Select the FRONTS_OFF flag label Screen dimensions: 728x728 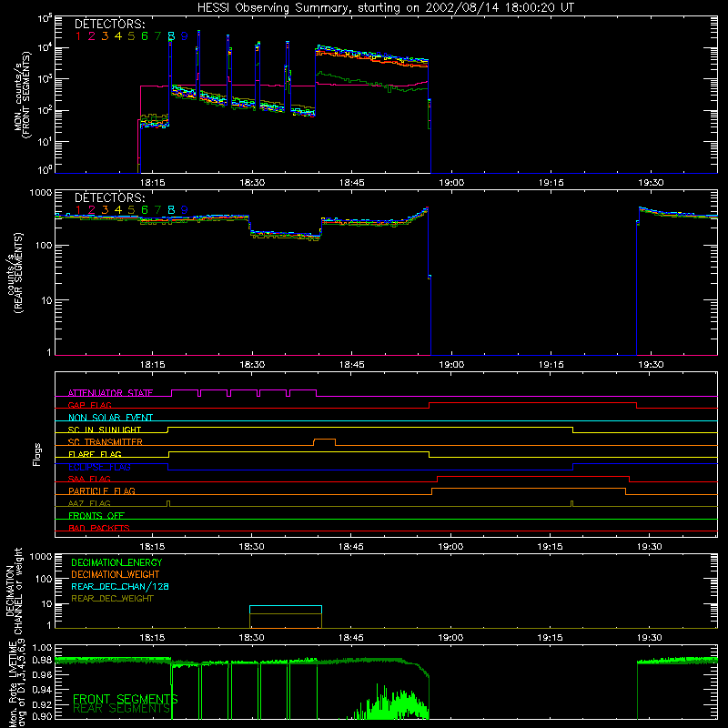click(x=96, y=515)
